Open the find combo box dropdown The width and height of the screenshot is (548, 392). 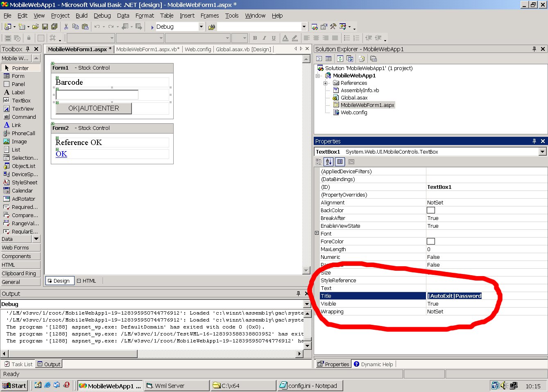click(x=304, y=27)
